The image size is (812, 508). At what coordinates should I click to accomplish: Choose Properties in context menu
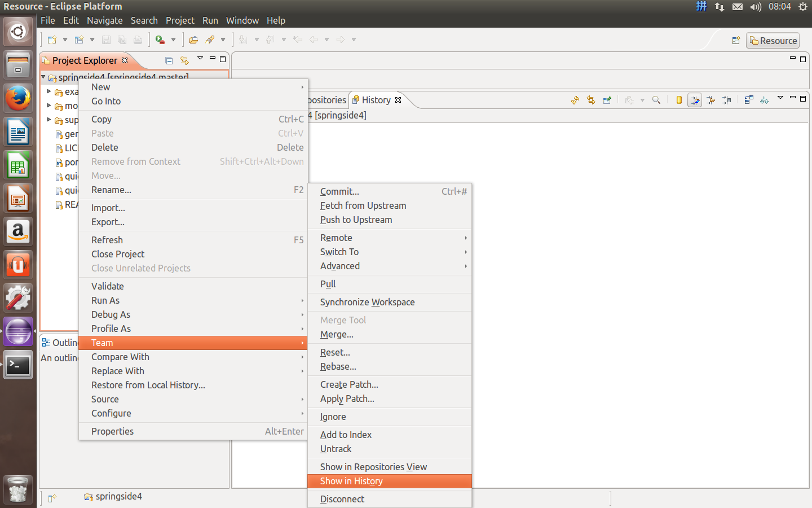tap(193, 431)
